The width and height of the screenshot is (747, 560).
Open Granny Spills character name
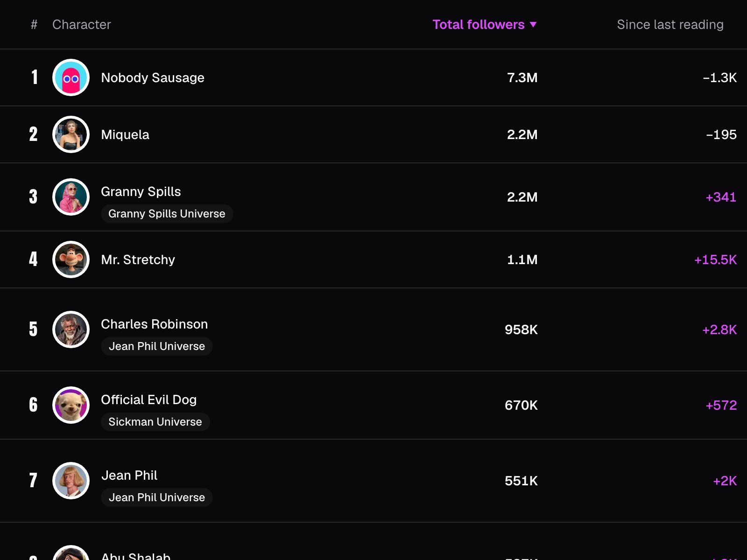click(141, 191)
